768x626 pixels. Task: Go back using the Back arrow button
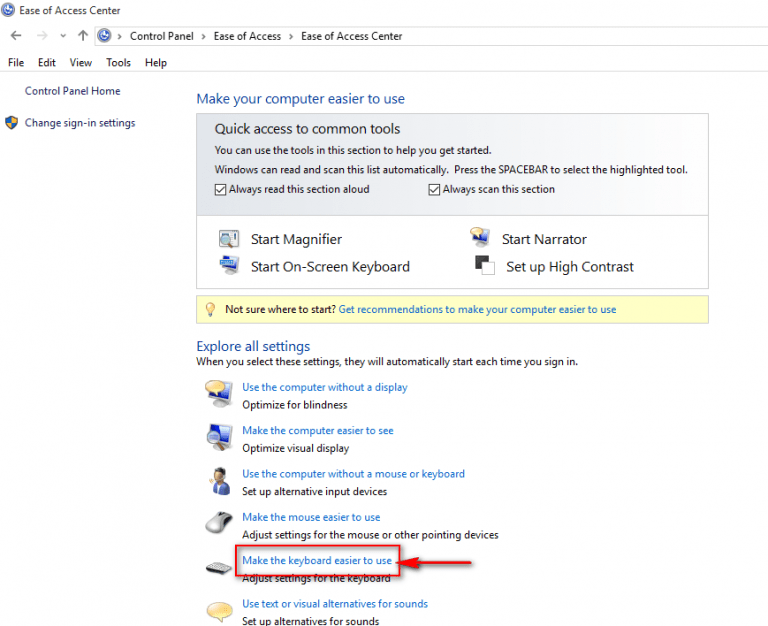16,36
